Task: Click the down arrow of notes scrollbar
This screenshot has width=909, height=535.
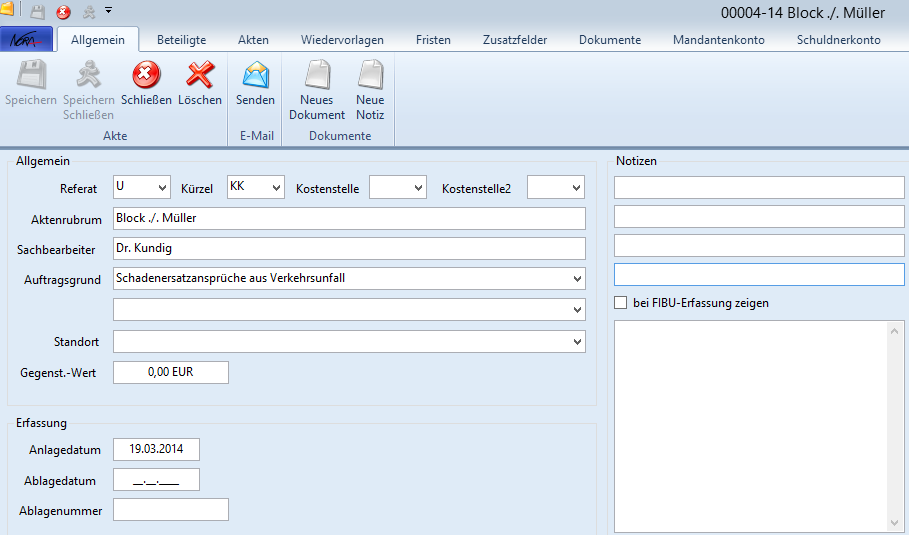Action: [x=897, y=523]
